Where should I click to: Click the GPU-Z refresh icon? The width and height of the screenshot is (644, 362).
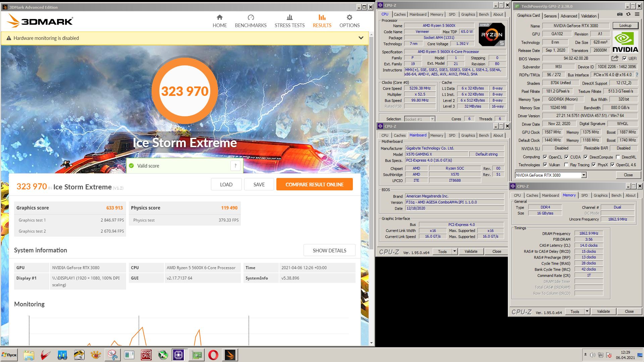pyautogui.click(x=628, y=14)
